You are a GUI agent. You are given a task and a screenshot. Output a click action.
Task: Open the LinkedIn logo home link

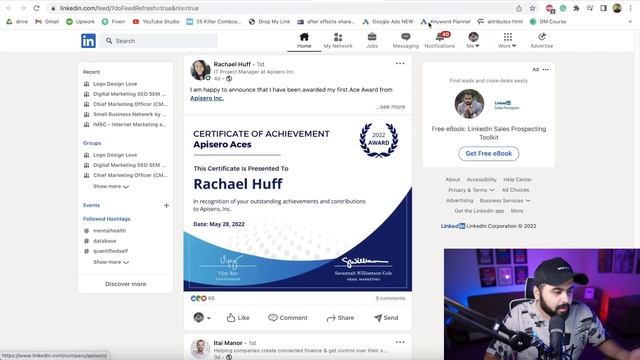(x=88, y=41)
